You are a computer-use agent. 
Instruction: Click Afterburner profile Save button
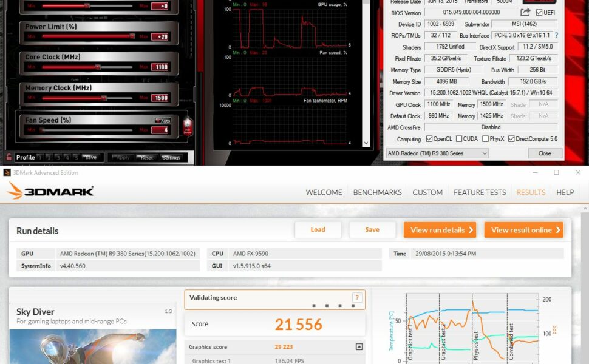(90, 157)
